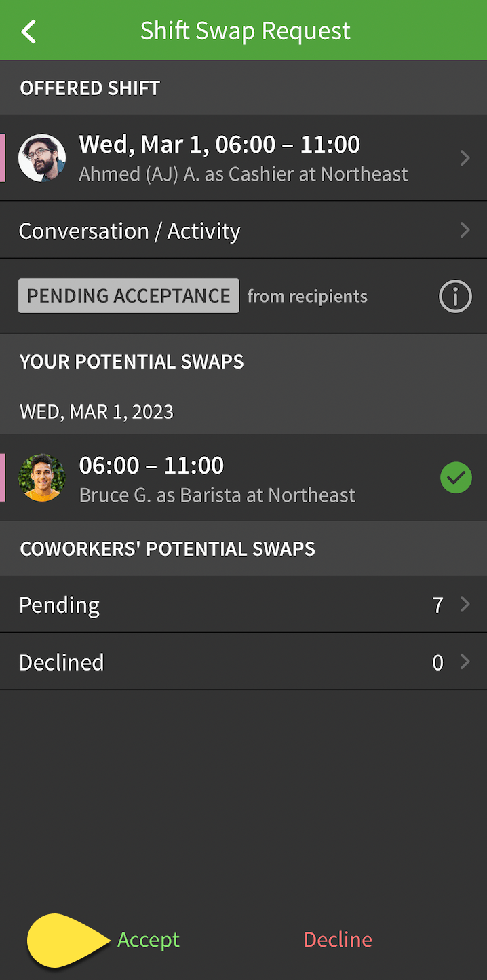View the Your Potential Swaps section header
Screen dimensions: 487x980
[132, 362]
